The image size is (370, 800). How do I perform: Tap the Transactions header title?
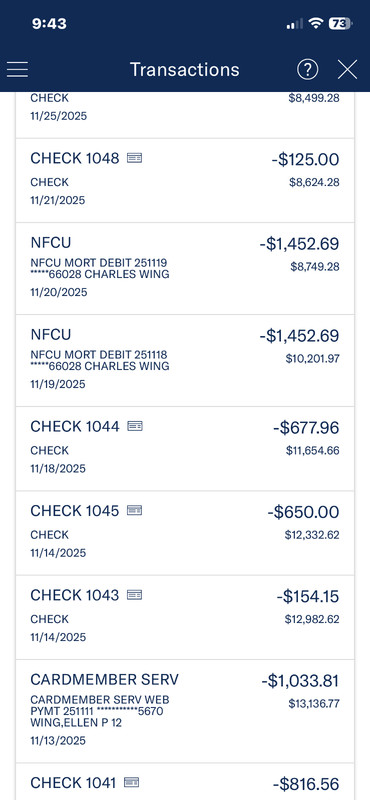(x=185, y=69)
